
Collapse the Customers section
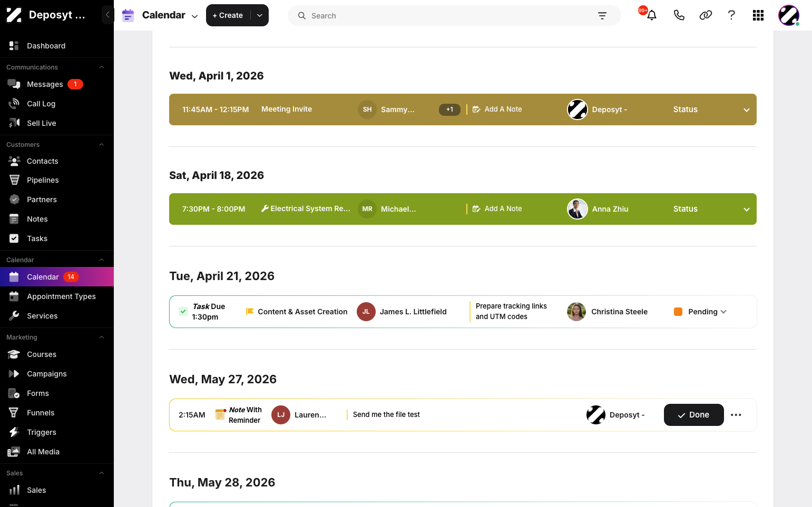click(102, 145)
